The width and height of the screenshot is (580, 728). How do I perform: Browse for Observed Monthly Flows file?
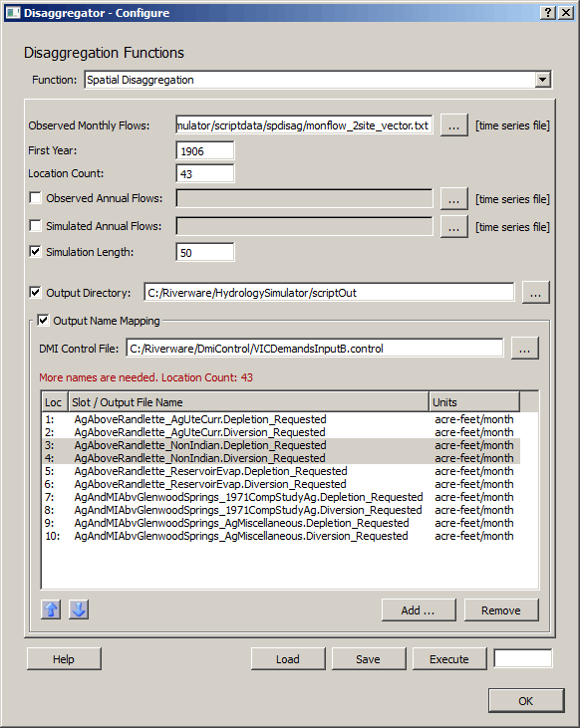tap(454, 125)
